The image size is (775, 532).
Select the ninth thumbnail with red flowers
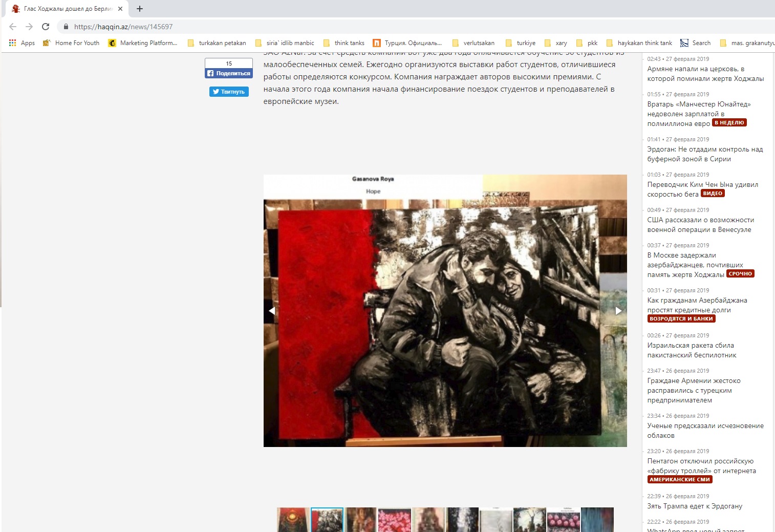[x=564, y=520]
